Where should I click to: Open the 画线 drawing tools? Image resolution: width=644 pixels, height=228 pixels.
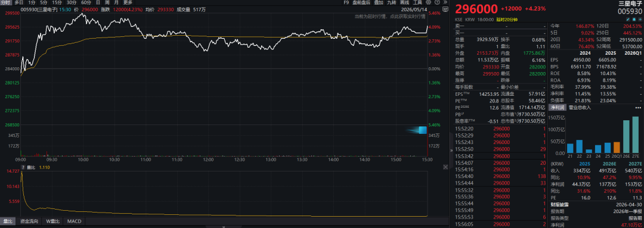(404, 2)
